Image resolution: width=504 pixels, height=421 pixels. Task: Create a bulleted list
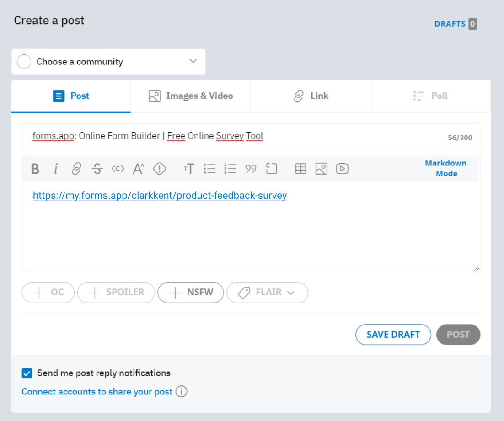pos(209,169)
